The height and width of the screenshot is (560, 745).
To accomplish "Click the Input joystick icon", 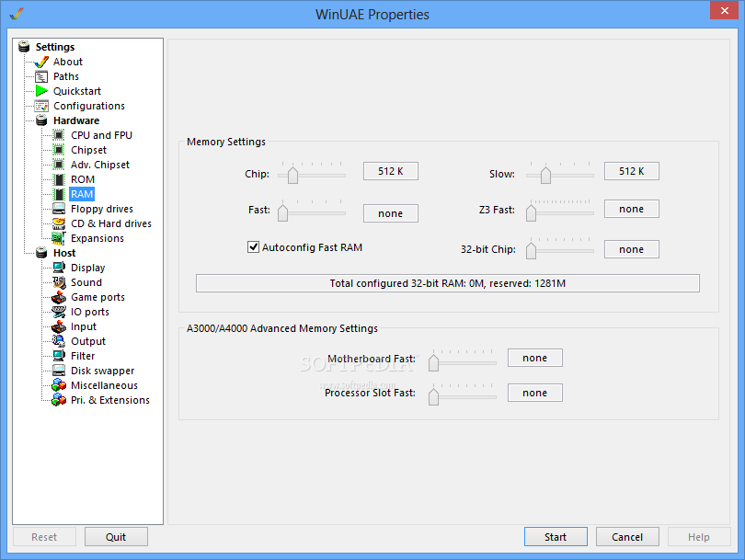I will coord(59,326).
